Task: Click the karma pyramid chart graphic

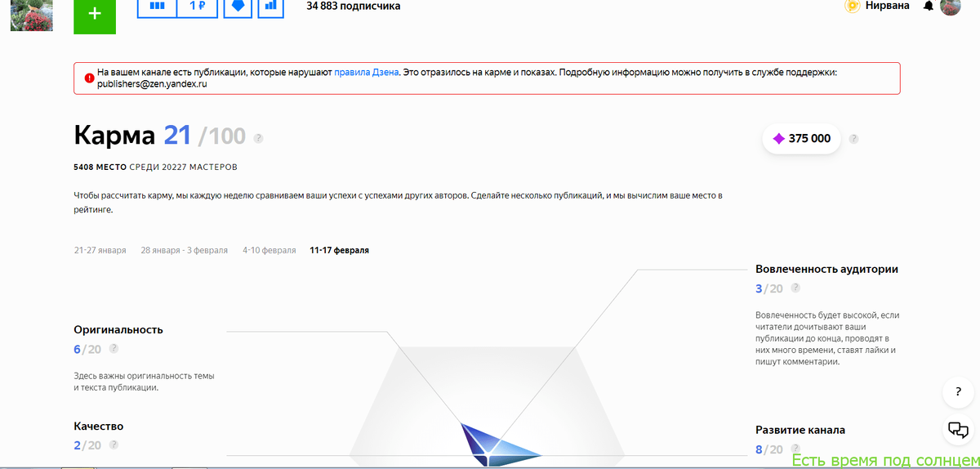Action: tap(487, 409)
